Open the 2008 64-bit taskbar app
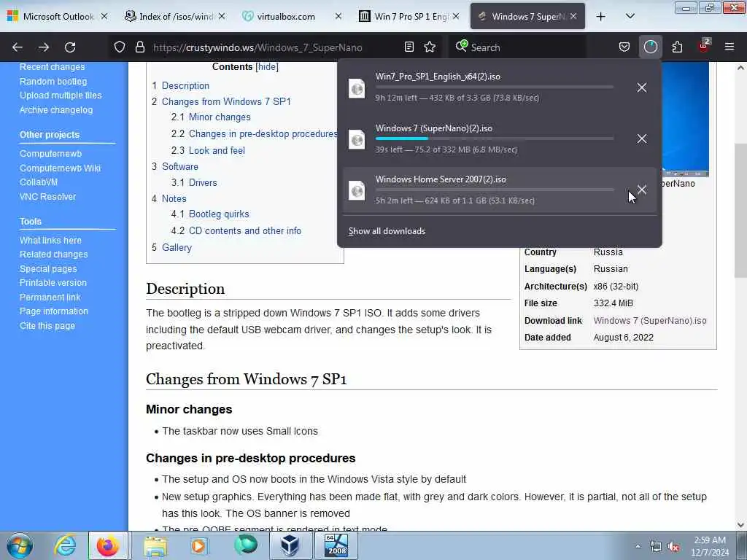This screenshot has height=560, width=747. (336, 545)
